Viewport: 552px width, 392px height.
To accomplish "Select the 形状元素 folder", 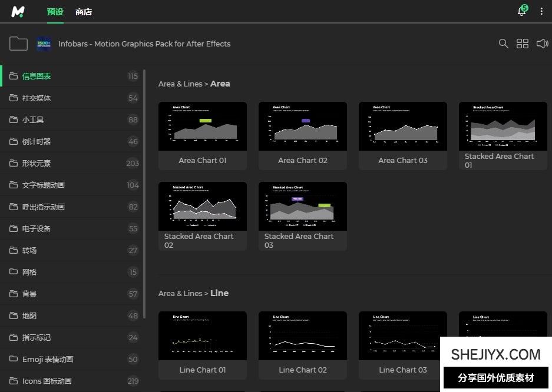I will (x=37, y=163).
